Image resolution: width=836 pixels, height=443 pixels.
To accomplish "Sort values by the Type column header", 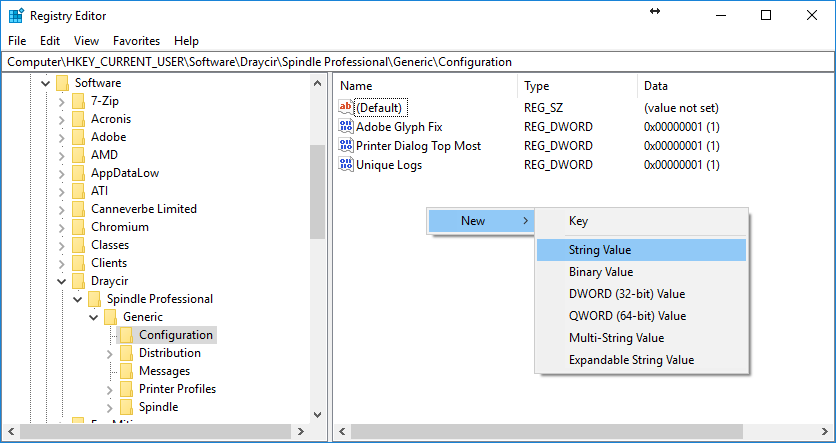I will click(x=577, y=86).
